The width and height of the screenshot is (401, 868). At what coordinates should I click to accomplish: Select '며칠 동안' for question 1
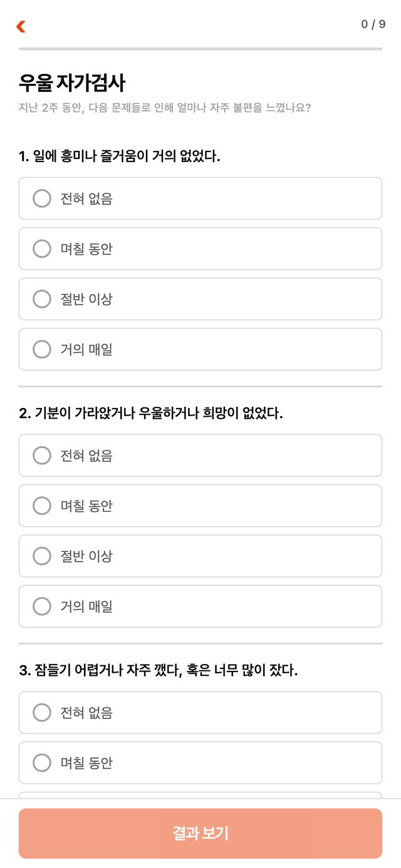coord(200,248)
